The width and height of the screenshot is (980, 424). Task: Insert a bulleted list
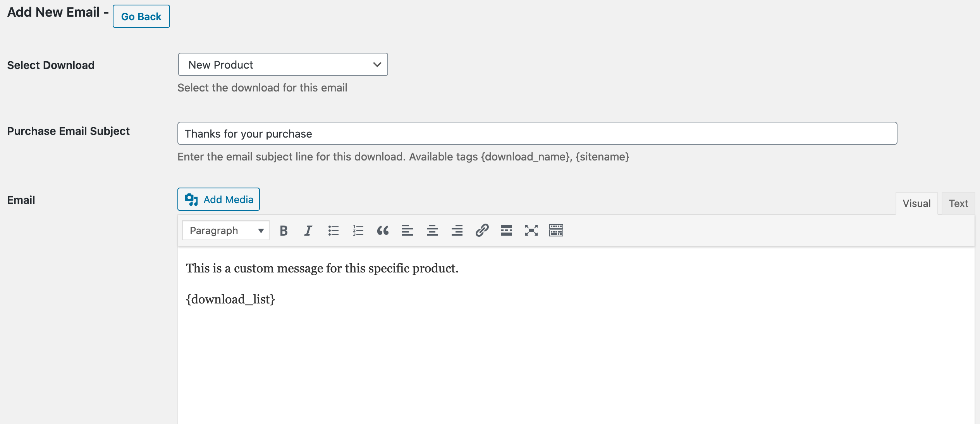point(333,231)
